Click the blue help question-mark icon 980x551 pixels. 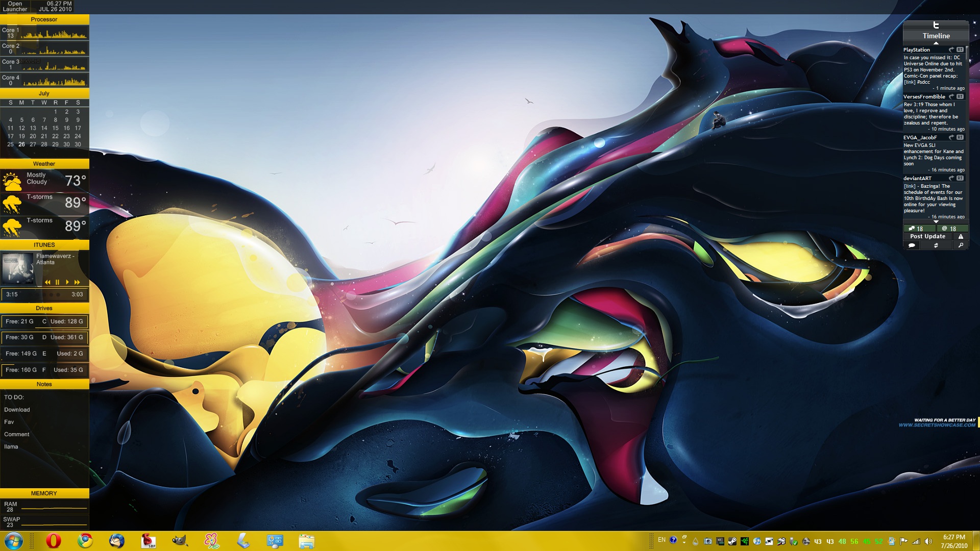click(x=673, y=540)
